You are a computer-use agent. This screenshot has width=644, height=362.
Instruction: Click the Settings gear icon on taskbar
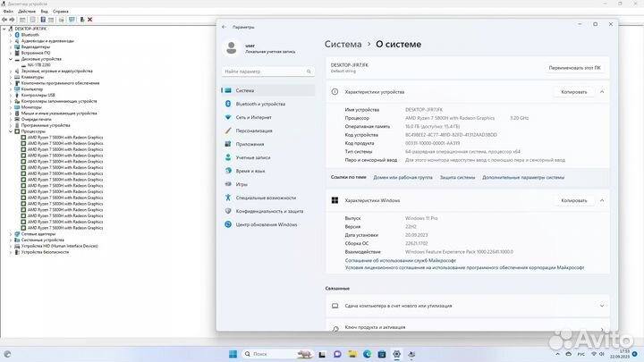pos(396,354)
